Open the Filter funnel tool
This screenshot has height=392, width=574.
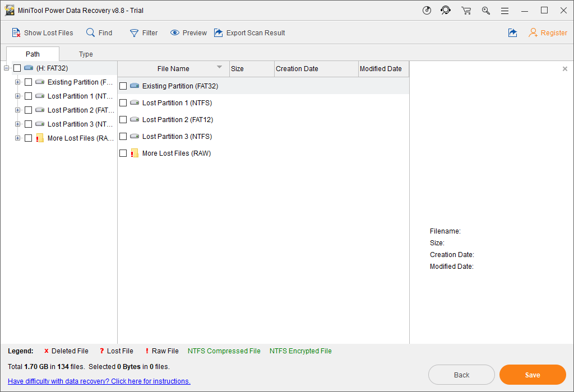[135, 33]
